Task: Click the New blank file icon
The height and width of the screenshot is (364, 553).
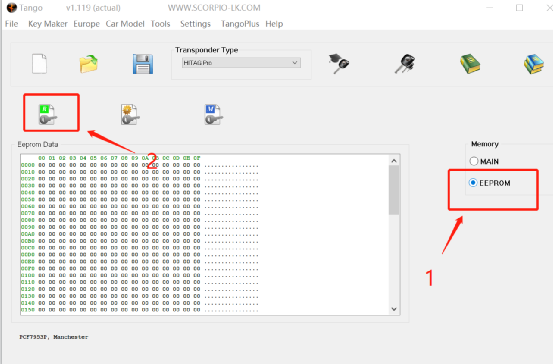Action: (39, 64)
